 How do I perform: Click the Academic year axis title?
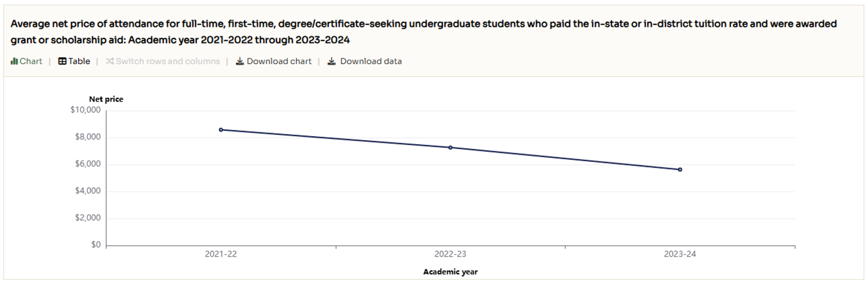(x=450, y=272)
